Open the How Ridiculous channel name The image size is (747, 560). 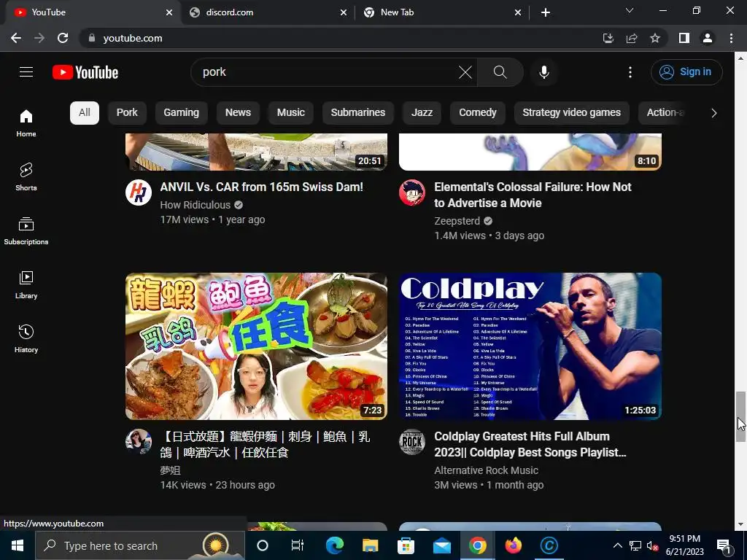196,205
